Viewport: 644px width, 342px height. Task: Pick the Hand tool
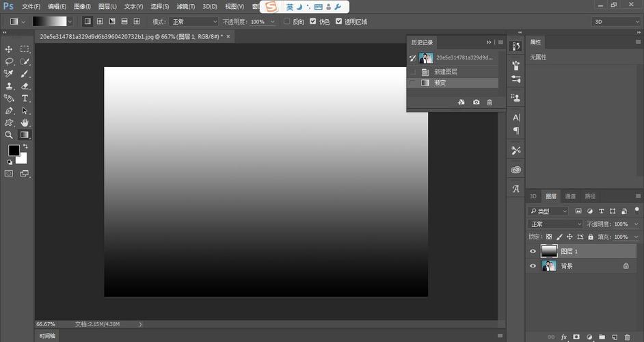[25, 122]
